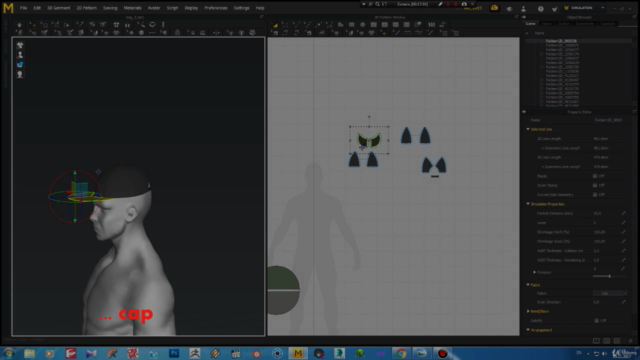Image resolution: width=640 pixels, height=360 pixels.
Task: Expand the Bond/Skive section
Action: point(528,311)
